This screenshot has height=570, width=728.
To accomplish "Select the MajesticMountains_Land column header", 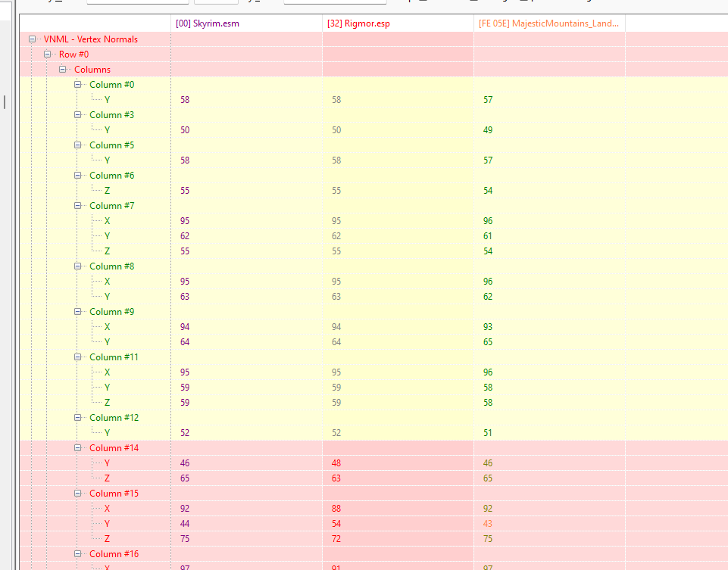I will click(x=549, y=23).
